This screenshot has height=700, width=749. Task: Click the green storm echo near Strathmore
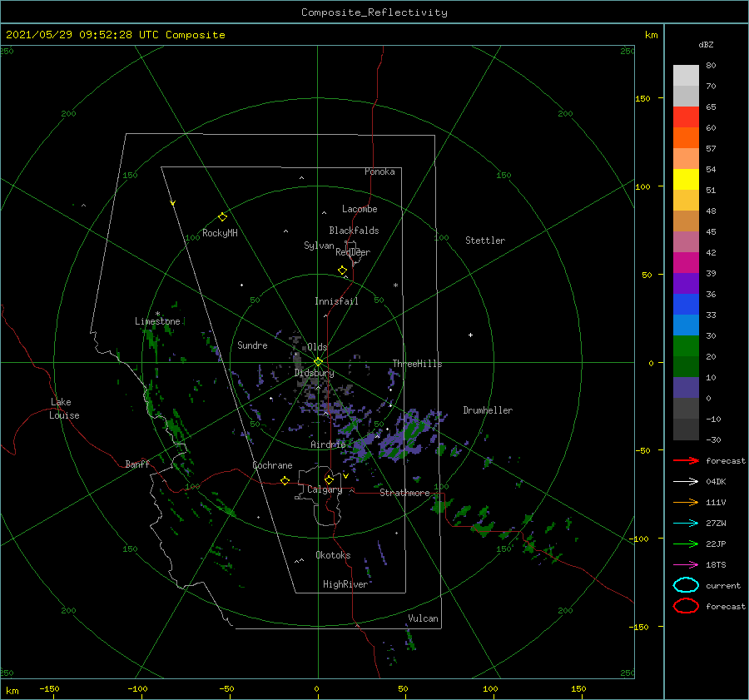pyautogui.click(x=441, y=505)
